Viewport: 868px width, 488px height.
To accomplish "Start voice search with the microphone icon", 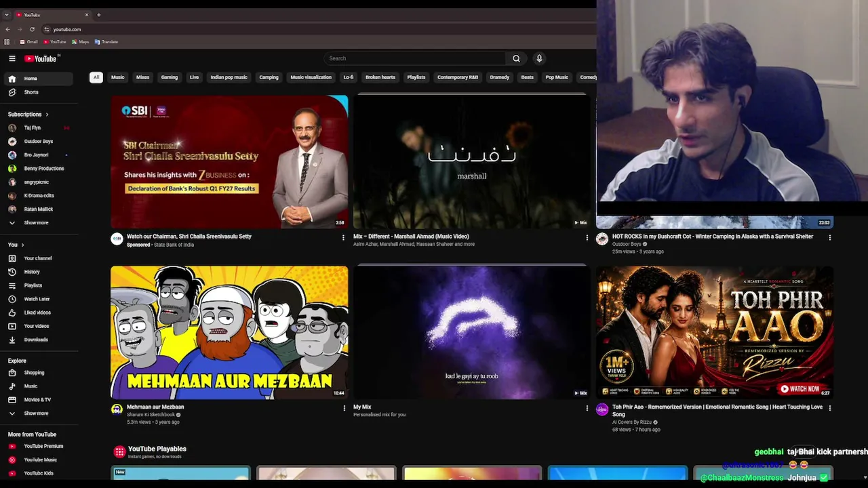I will 539,58.
